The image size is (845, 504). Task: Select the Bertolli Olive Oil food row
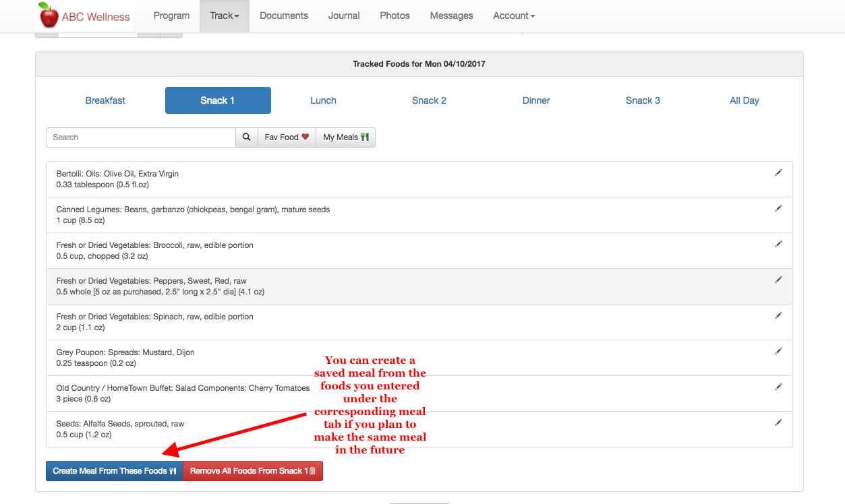pos(419,179)
